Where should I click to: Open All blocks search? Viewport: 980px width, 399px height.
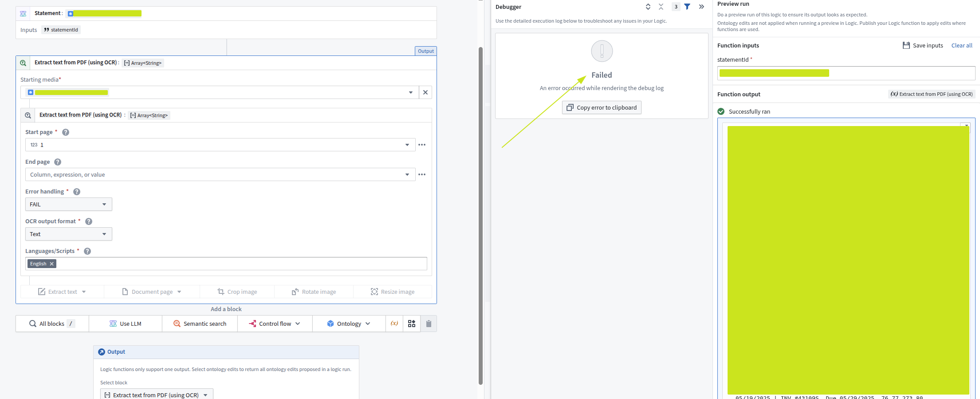(x=52, y=324)
